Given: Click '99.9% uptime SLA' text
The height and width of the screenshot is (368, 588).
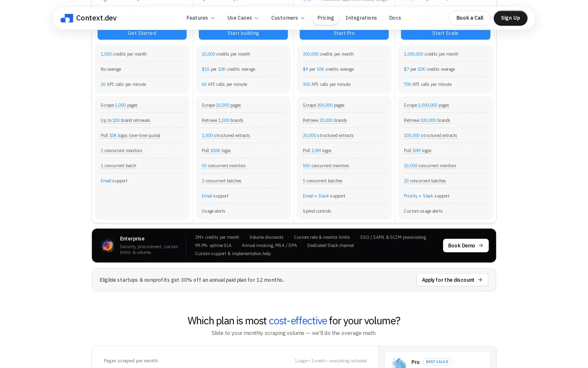Looking at the screenshot, I should [213, 246].
